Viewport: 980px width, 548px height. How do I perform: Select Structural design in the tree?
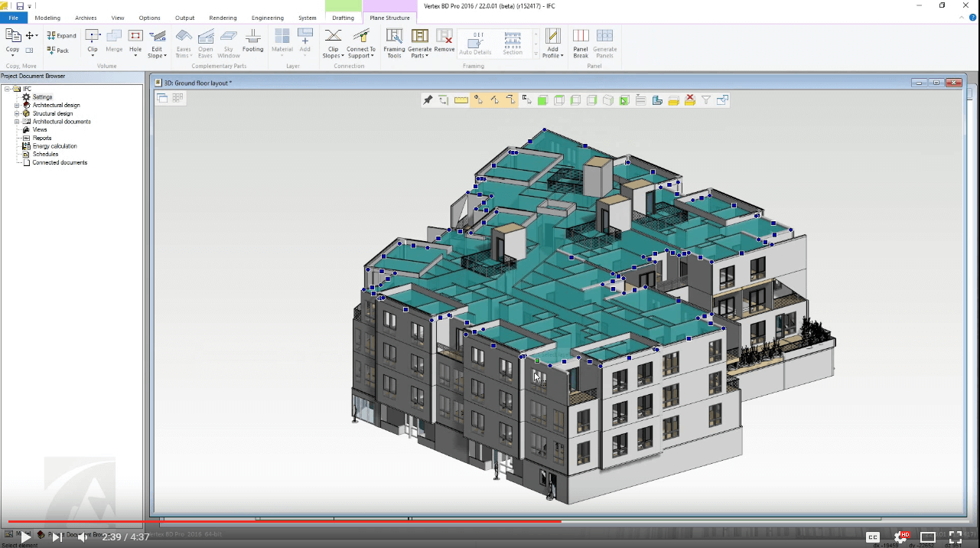point(53,113)
